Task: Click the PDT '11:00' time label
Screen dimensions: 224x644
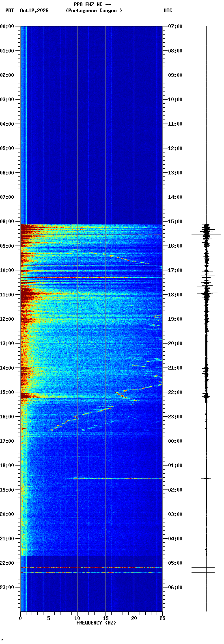Action: (x=7, y=295)
